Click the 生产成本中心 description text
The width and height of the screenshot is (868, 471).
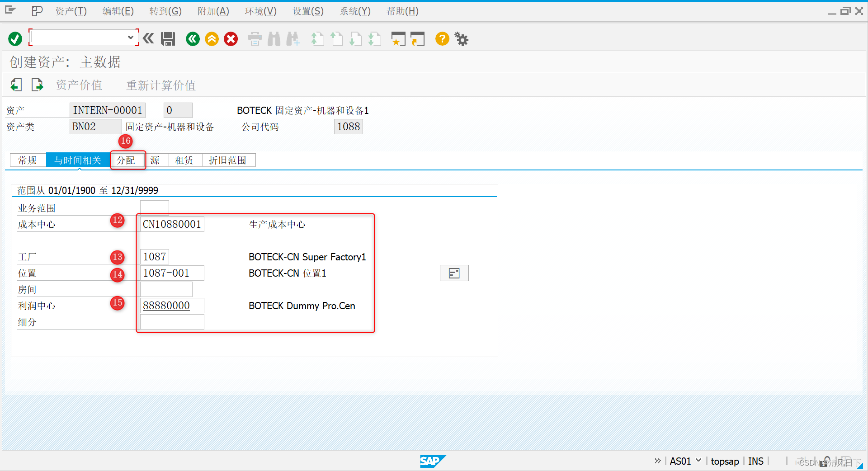[277, 225]
